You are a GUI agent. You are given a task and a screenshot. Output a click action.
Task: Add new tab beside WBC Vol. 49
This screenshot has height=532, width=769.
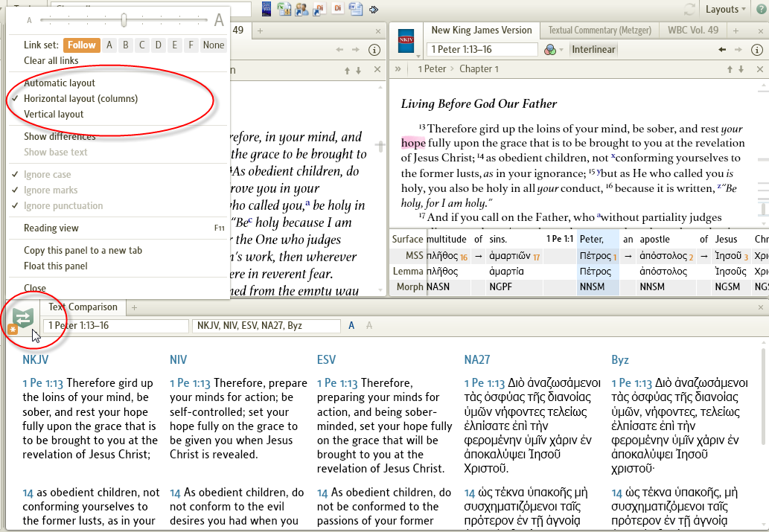point(736,31)
